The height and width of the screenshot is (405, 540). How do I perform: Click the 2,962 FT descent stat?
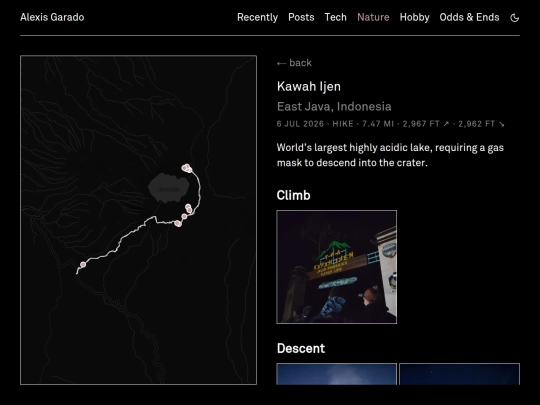481,124
